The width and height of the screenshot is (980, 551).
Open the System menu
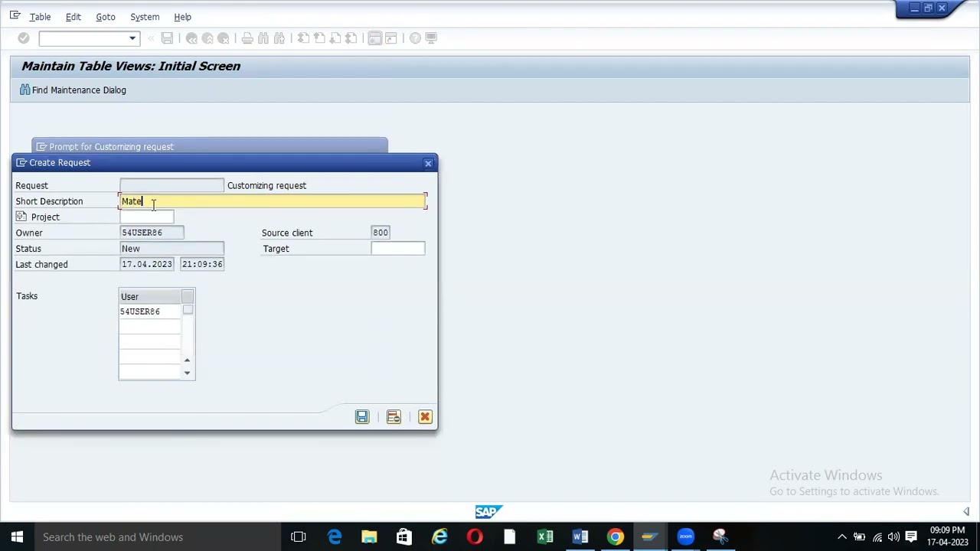point(145,17)
